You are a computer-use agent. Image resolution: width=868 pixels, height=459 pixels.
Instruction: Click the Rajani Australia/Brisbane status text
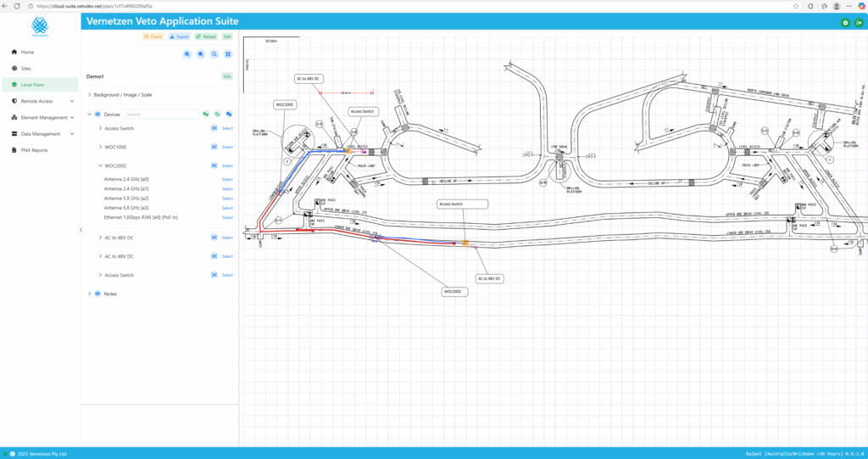[805, 454]
